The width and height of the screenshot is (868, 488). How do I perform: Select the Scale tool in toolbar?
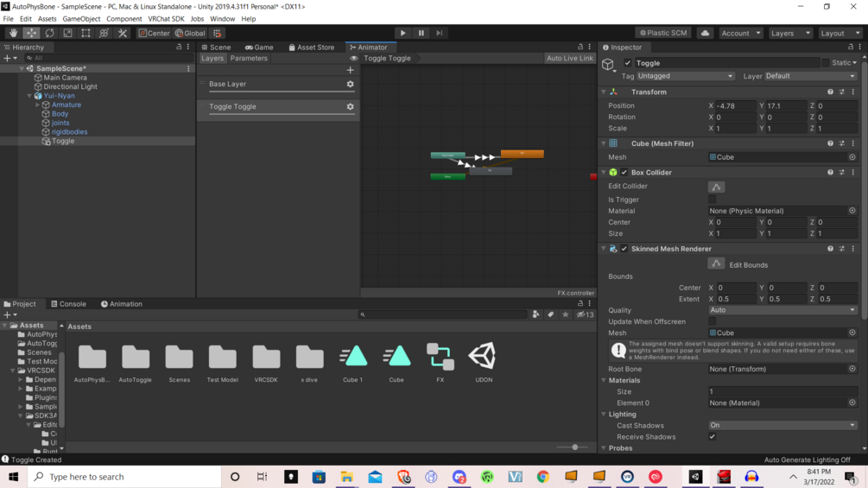click(x=67, y=33)
